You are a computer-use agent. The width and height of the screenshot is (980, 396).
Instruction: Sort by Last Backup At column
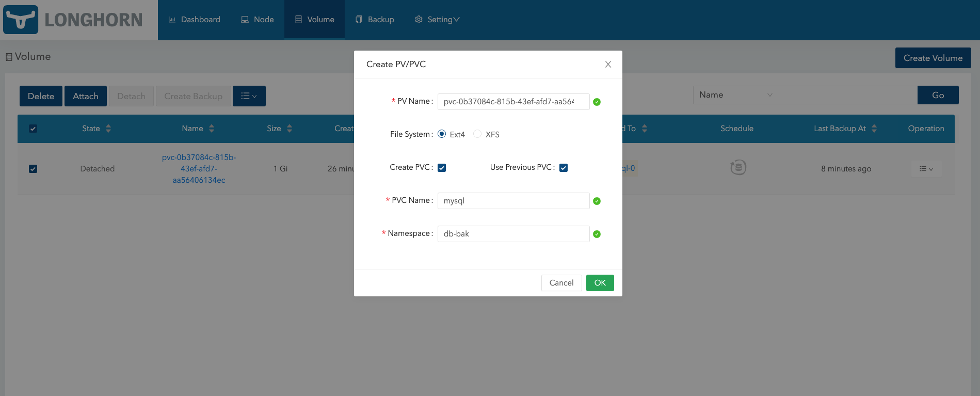point(874,129)
